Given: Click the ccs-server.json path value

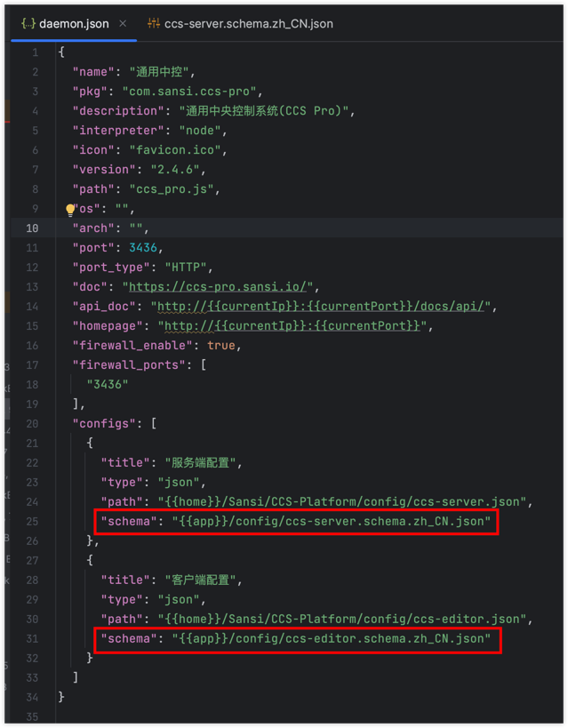Looking at the screenshot, I should [342, 502].
